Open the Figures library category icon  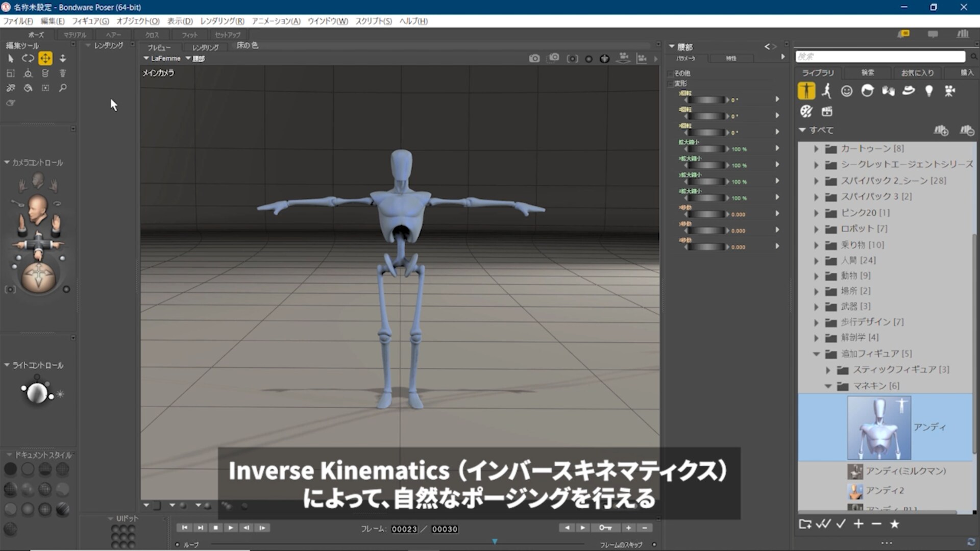806,91
